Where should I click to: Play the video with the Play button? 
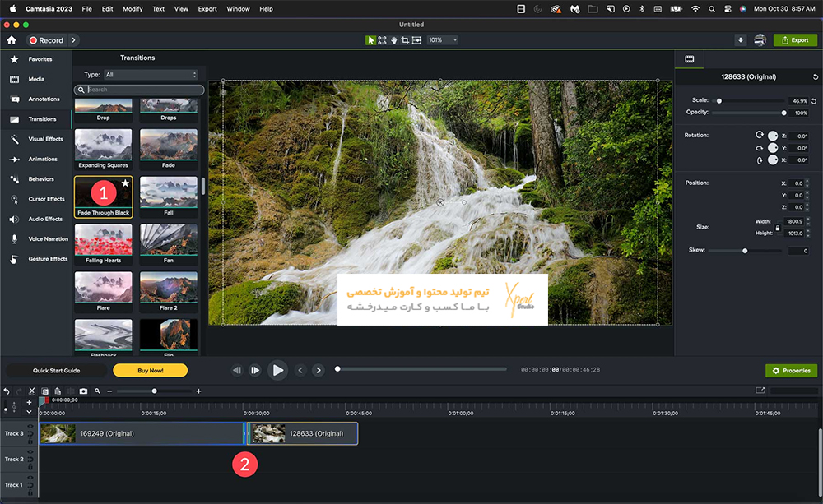point(277,370)
